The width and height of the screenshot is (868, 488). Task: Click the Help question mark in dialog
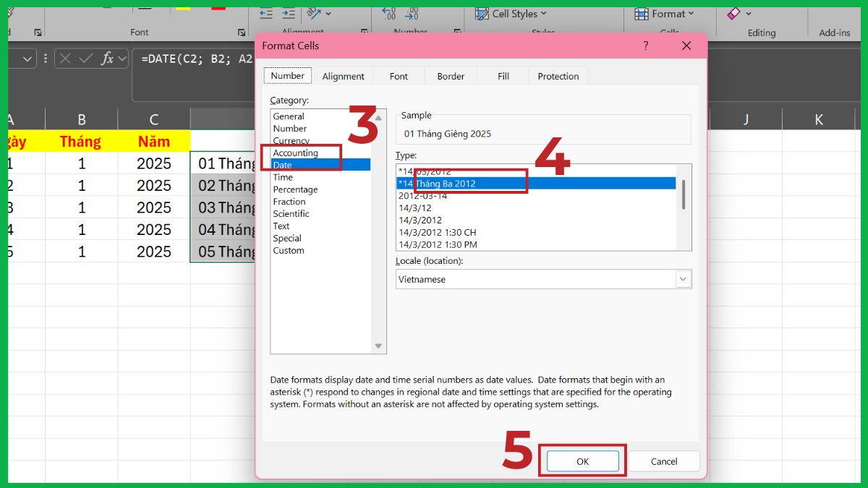click(646, 46)
